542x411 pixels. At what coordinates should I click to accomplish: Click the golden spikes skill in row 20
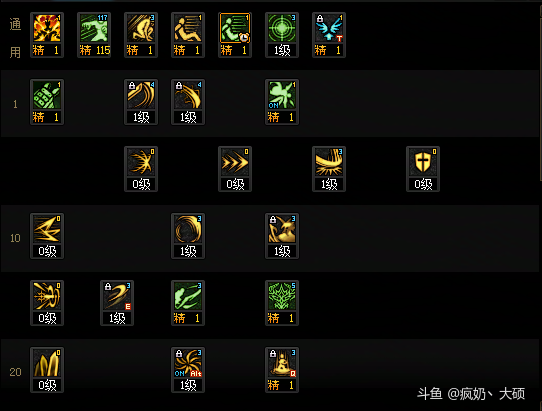tap(47, 370)
